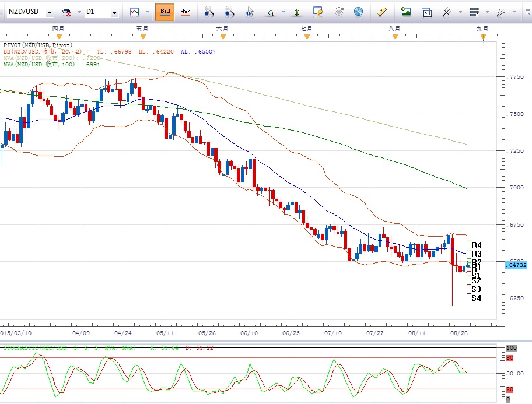532x404 pixels.
Task: Expand the chart type dropdown arrow
Action: [x=148, y=12]
